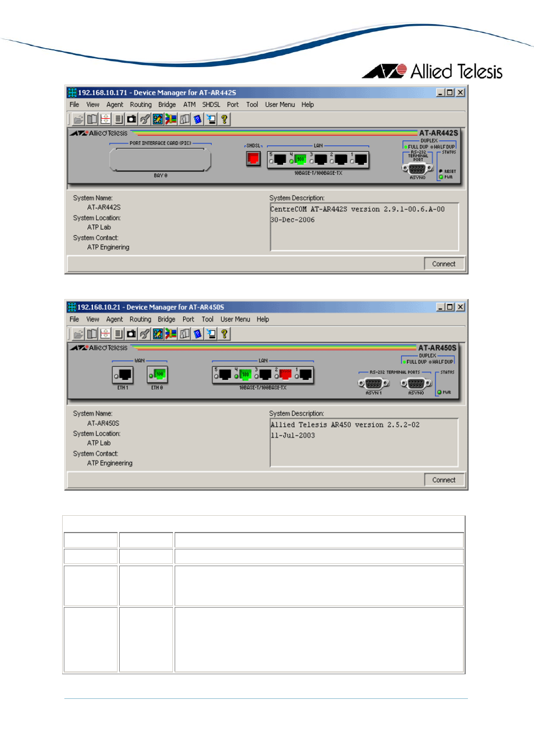
Task: Click the ASYN0 serial port on AT-AR450S
Action: tap(416, 384)
